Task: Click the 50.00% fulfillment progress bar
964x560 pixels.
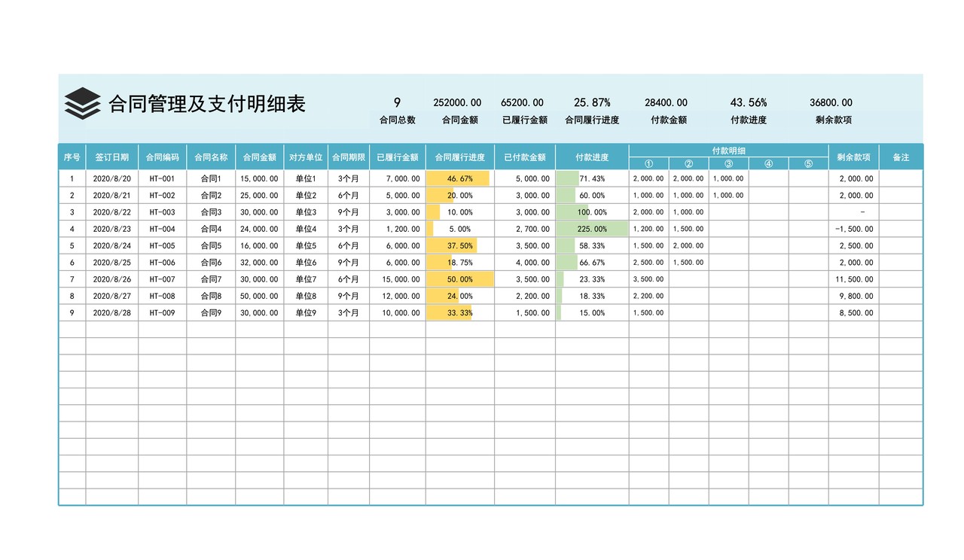Action: 460,279
